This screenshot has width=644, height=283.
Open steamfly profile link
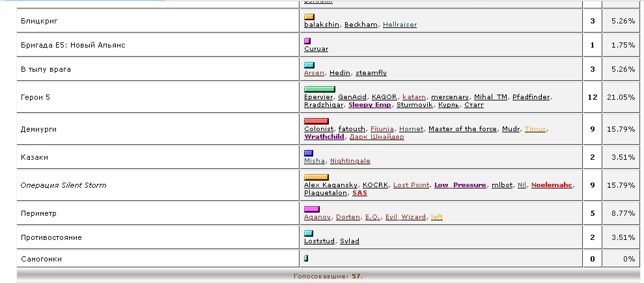[x=371, y=73]
